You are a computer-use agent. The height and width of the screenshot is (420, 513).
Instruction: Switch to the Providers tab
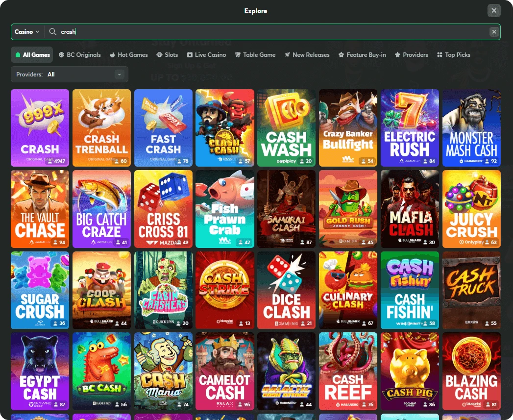tap(411, 54)
